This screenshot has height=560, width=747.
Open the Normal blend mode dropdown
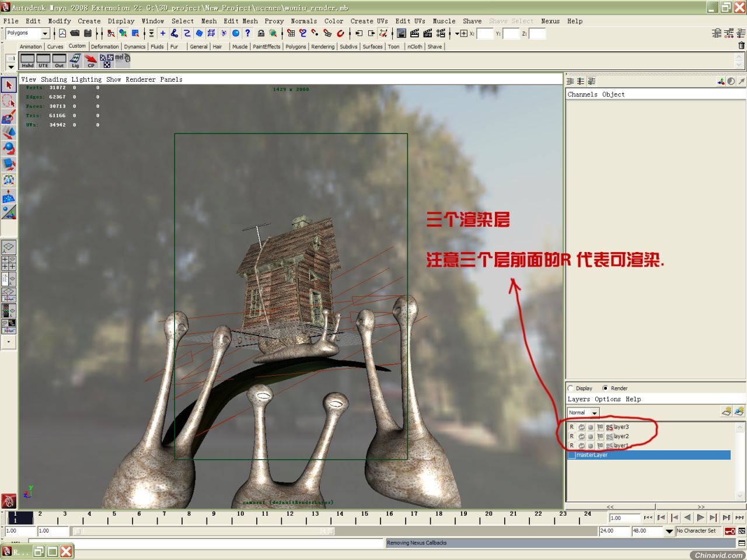coord(595,413)
